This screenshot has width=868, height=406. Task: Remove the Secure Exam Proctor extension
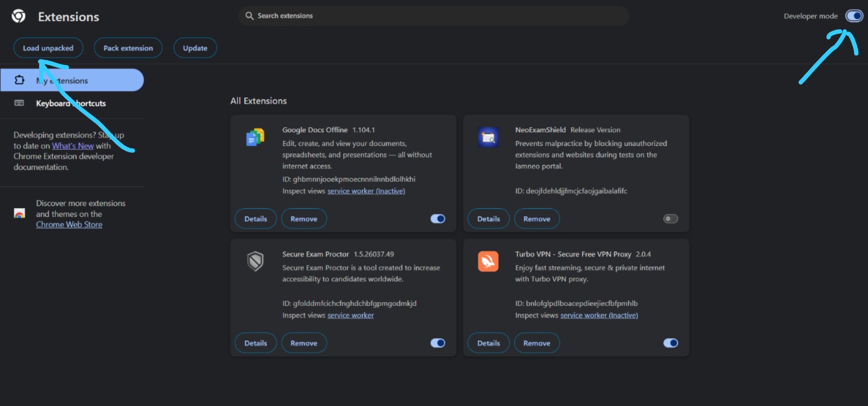pos(304,343)
